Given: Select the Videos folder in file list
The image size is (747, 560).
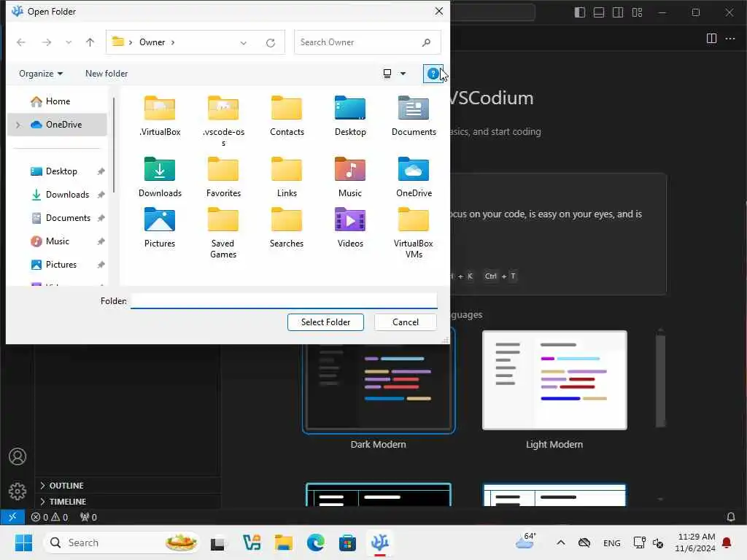Looking at the screenshot, I should pos(350,227).
